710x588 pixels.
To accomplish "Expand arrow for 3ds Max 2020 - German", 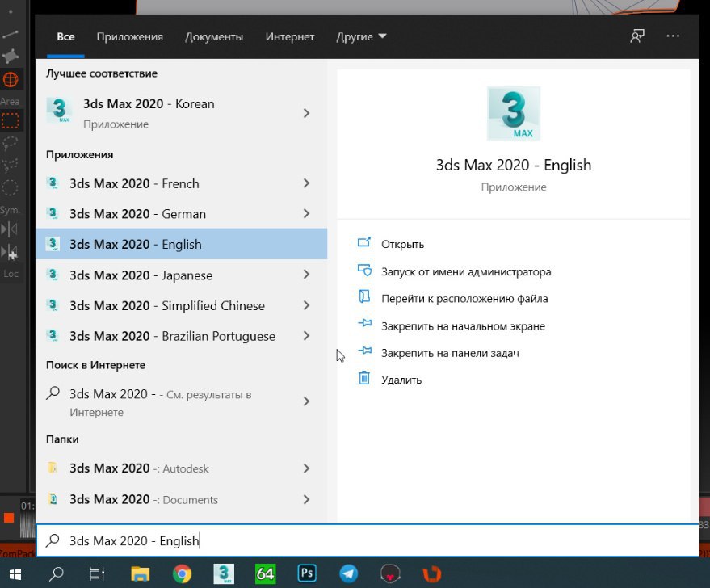I will [307, 213].
